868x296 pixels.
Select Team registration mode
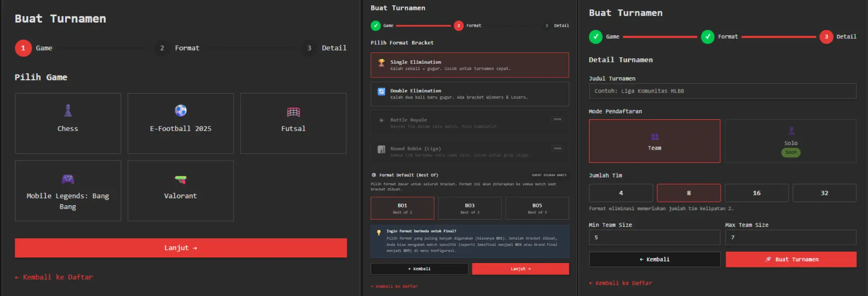coord(655,141)
